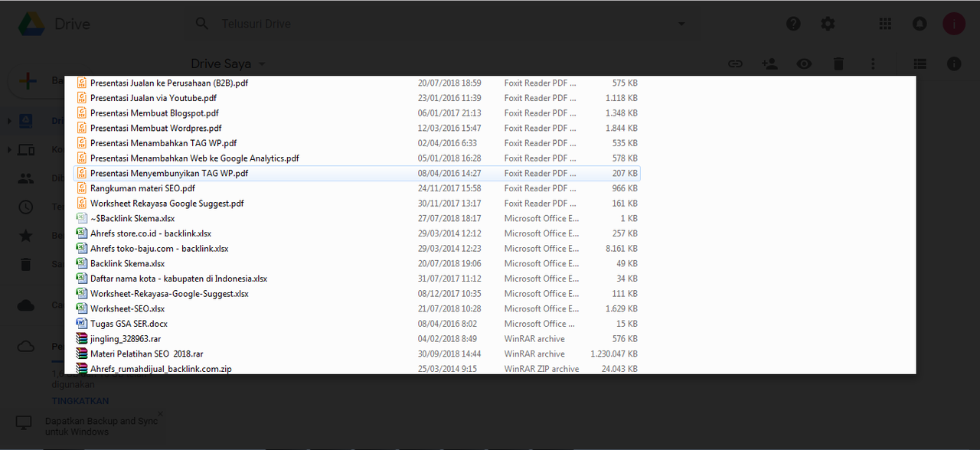This screenshot has width=980, height=450.
Task: Click the date 30/09/2018 14:44
Action: [x=449, y=354]
